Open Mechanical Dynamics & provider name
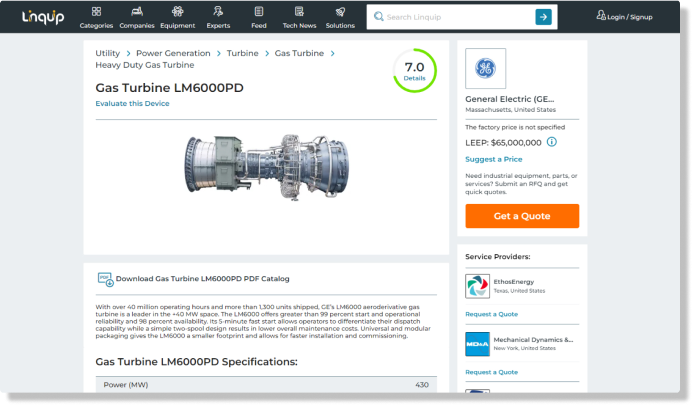This screenshot has height=405, width=692. [533, 340]
